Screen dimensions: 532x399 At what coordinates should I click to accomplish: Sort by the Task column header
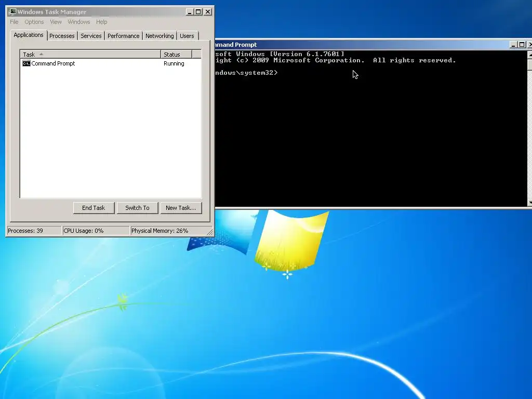[x=90, y=54]
